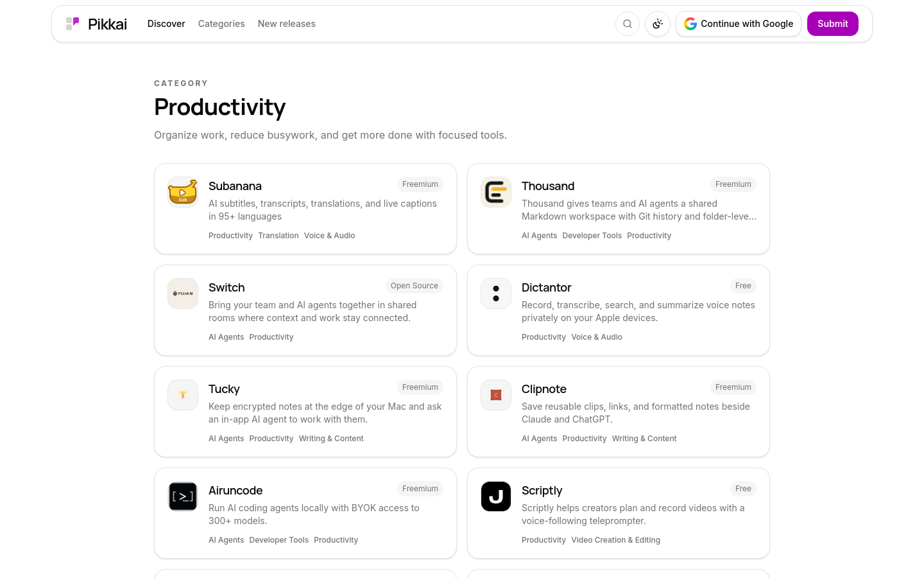The height and width of the screenshot is (578, 924).
Task: Click Open Source badge on Switch card
Action: click(415, 286)
